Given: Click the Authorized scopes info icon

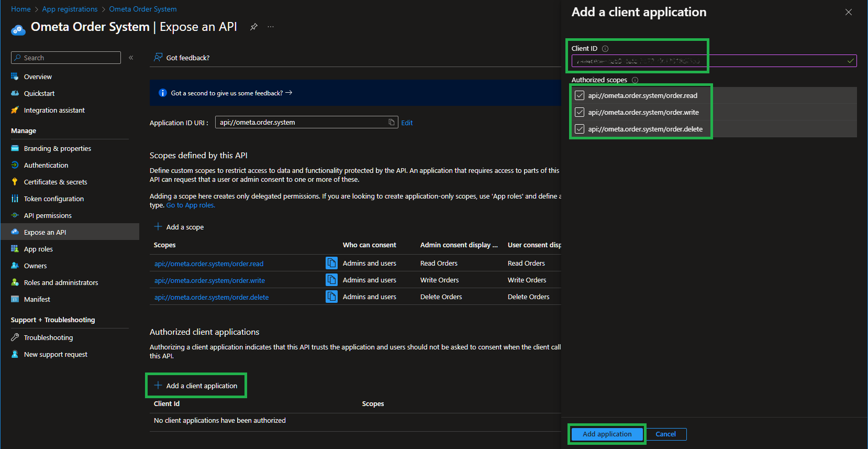Looking at the screenshot, I should pos(635,80).
